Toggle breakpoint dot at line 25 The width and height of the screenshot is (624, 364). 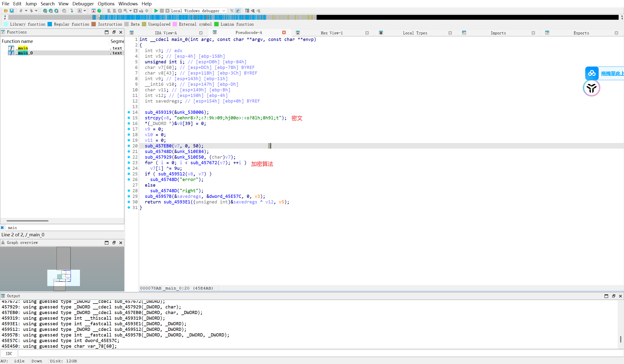coord(129,174)
